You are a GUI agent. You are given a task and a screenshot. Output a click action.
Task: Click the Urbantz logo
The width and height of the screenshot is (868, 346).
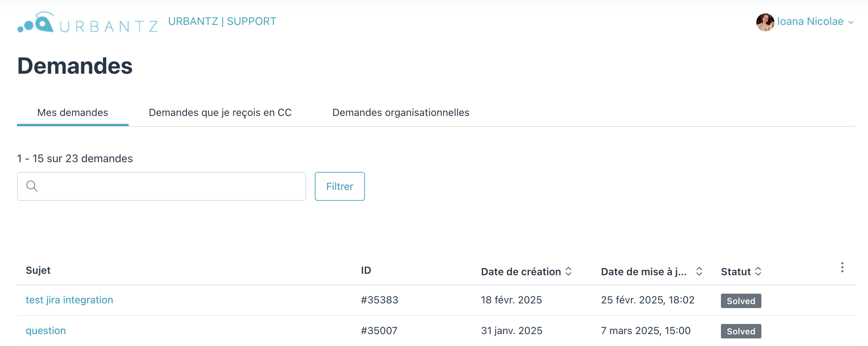pyautogui.click(x=87, y=22)
